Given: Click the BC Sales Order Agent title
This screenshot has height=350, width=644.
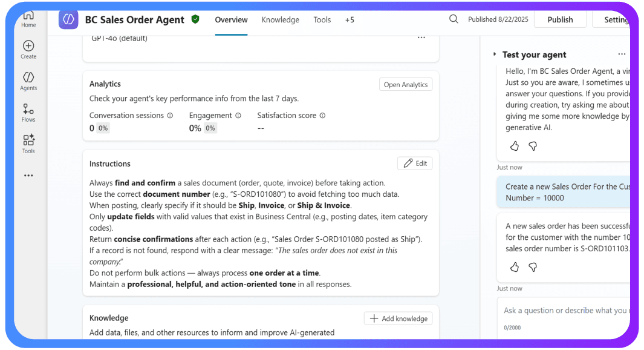Looking at the screenshot, I should tap(135, 20).
